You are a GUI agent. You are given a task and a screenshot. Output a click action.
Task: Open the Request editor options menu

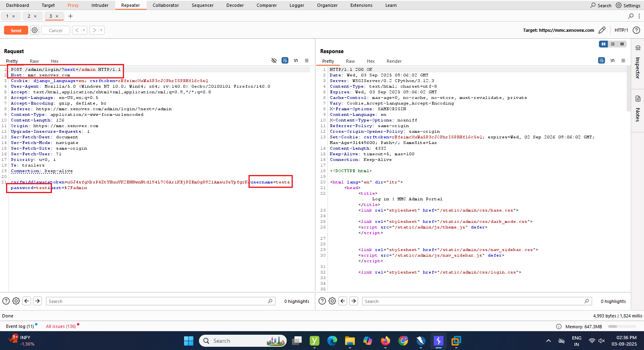(x=306, y=60)
